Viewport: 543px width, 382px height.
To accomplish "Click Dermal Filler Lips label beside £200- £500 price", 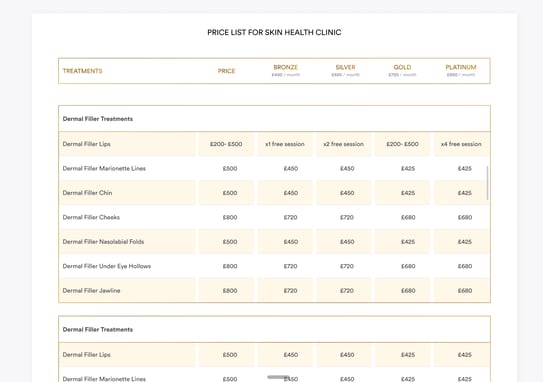I will point(87,144).
